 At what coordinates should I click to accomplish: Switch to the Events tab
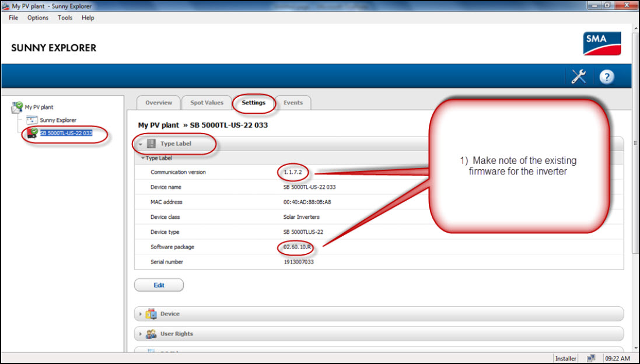(293, 103)
